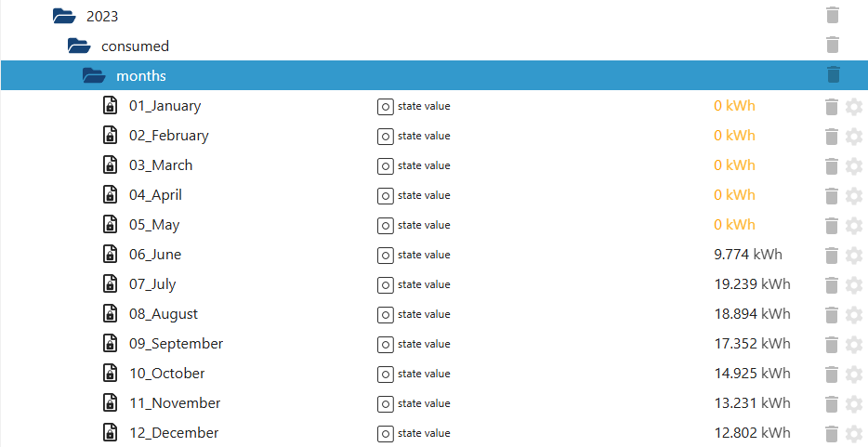Click the 9.774 kWh value for June
Screen dimensions: 868x447
pos(747,255)
